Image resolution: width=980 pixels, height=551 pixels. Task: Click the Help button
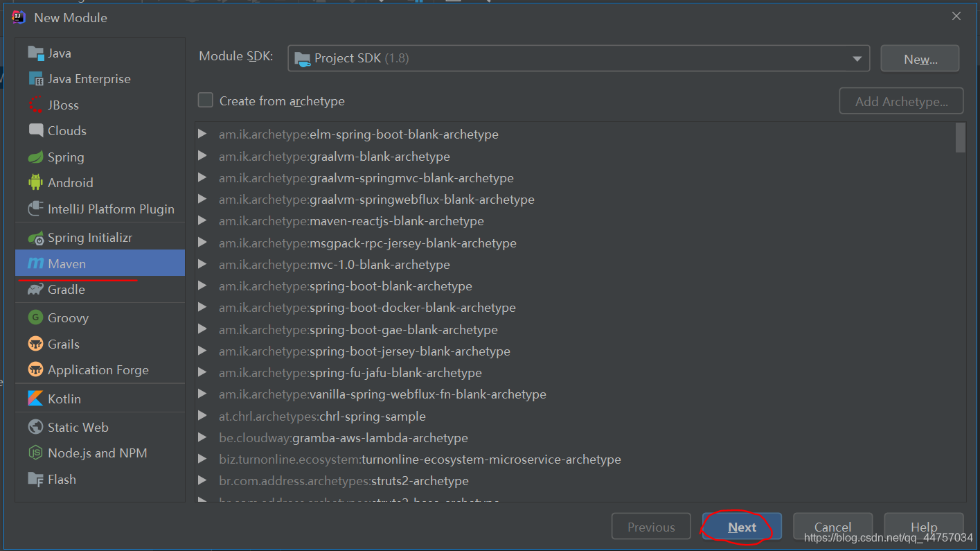[x=924, y=527]
